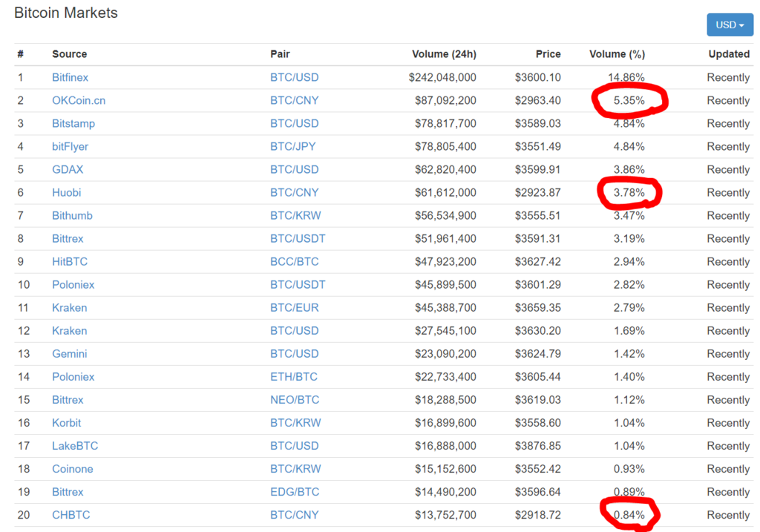Sort by Volume (24h) column header

coord(444,54)
